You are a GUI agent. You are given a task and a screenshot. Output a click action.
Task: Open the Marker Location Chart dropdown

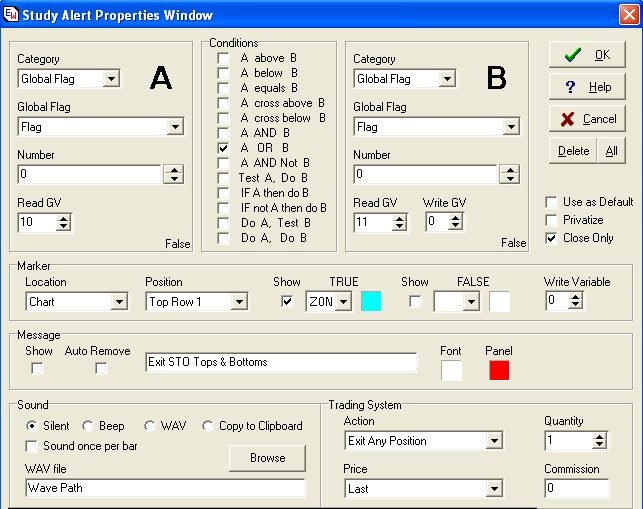click(119, 301)
